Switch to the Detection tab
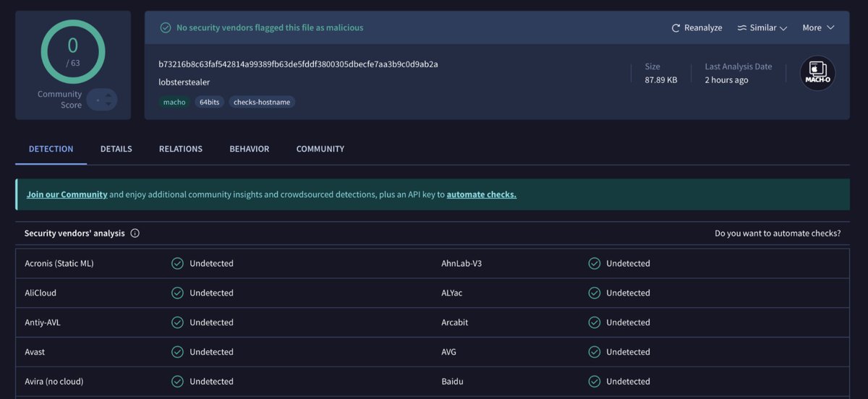868x399 pixels. pos(51,149)
